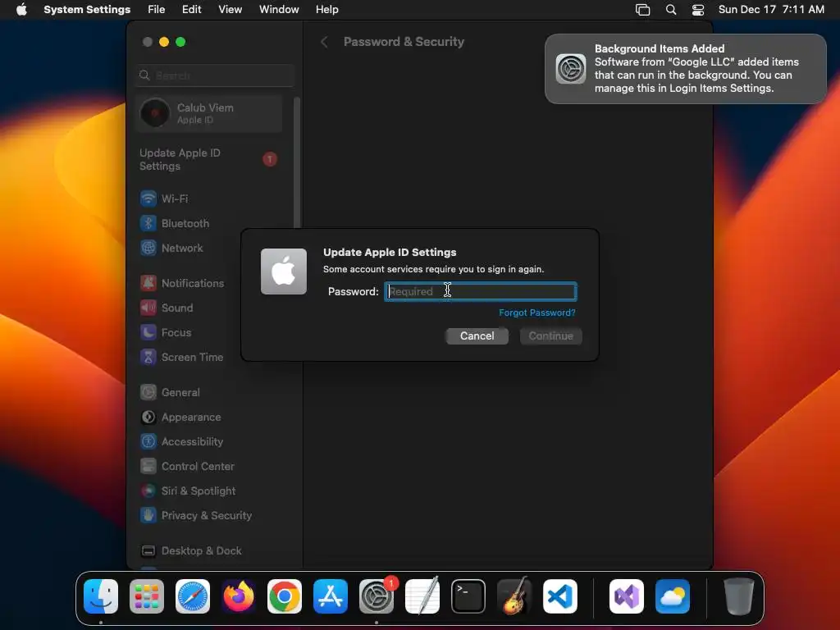Screen dimensions: 840x630
Task: Click the sidebar scrollbar
Action: (x=297, y=163)
